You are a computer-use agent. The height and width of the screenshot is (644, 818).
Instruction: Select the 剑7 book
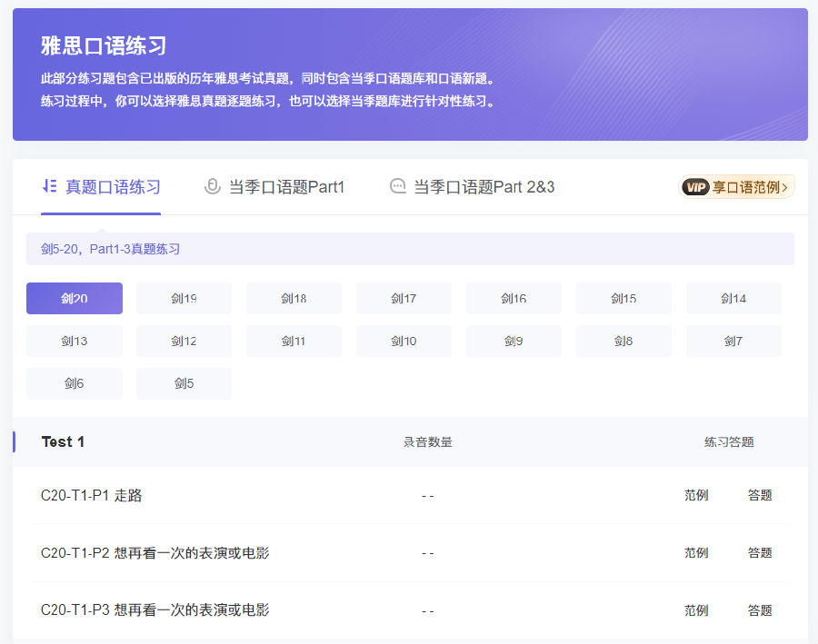733,342
